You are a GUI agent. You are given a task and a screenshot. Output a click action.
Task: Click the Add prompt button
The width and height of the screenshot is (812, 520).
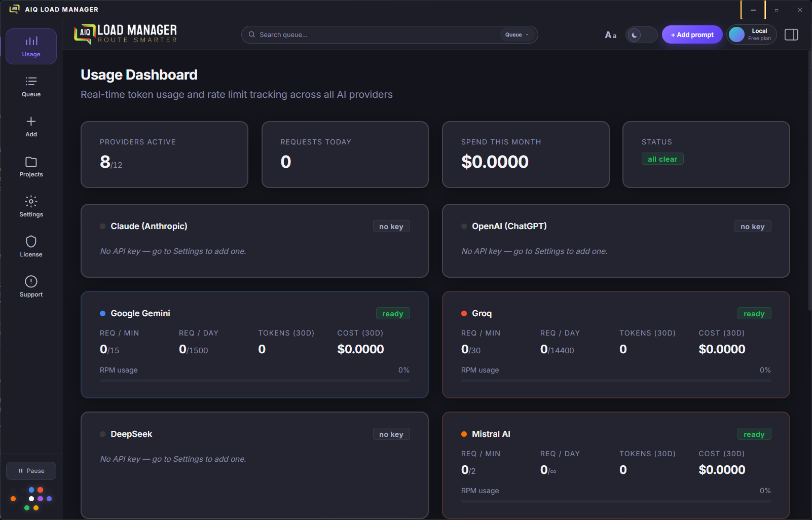[692, 34]
